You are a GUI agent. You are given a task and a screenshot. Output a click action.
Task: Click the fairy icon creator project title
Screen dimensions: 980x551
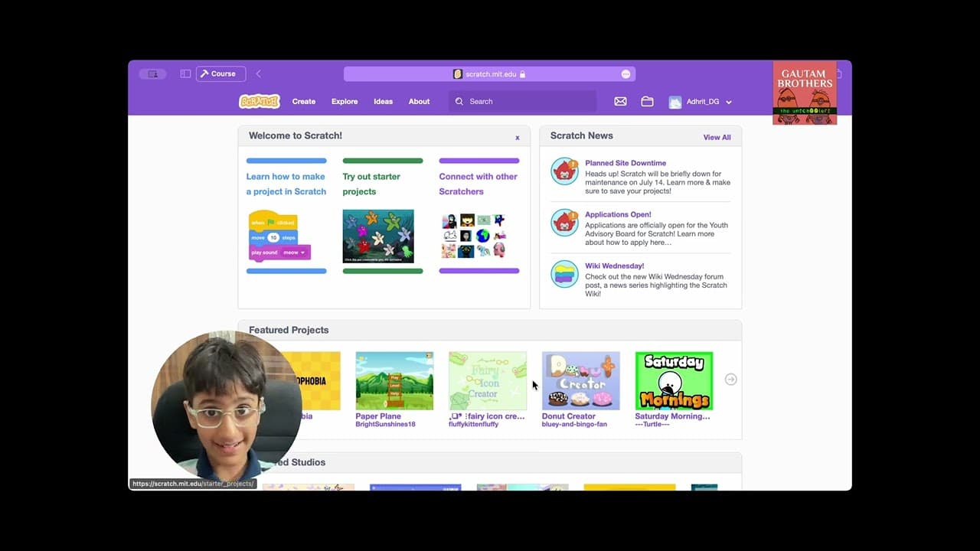pyautogui.click(x=487, y=416)
